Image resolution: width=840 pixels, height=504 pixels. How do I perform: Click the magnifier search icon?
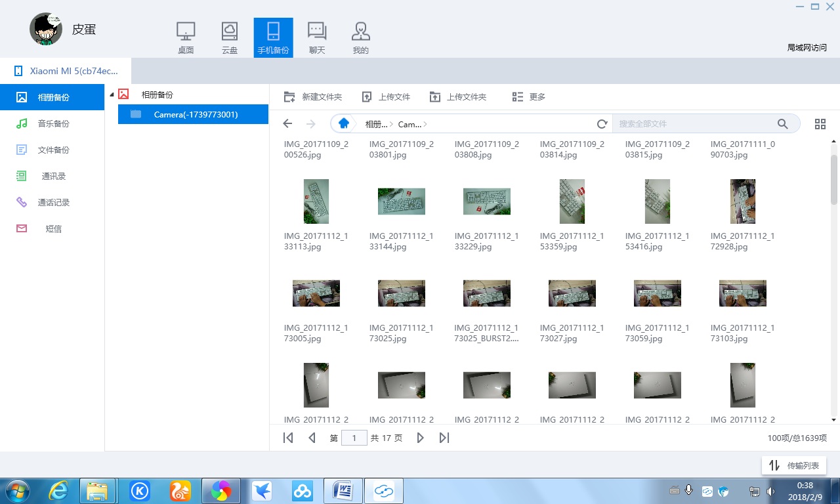783,123
